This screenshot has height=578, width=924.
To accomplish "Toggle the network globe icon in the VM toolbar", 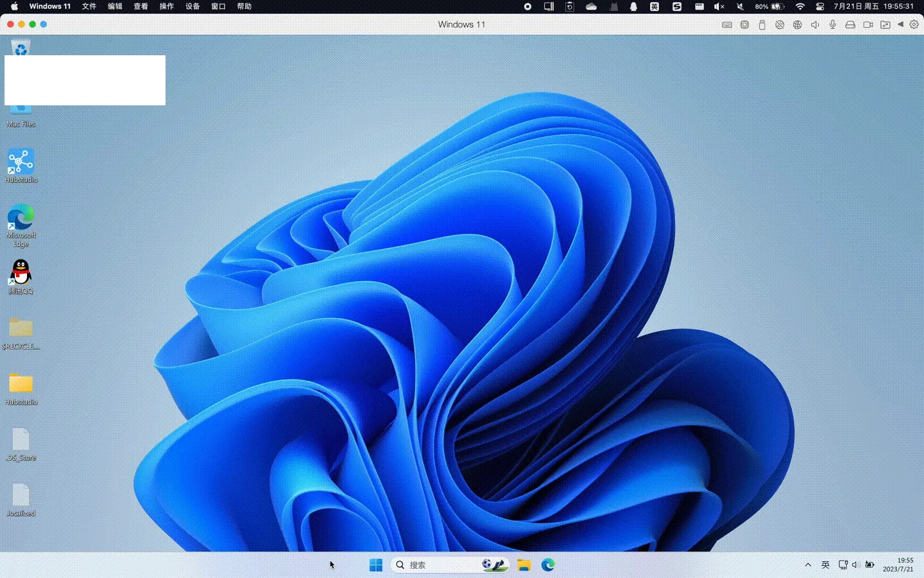I will 798,24.
